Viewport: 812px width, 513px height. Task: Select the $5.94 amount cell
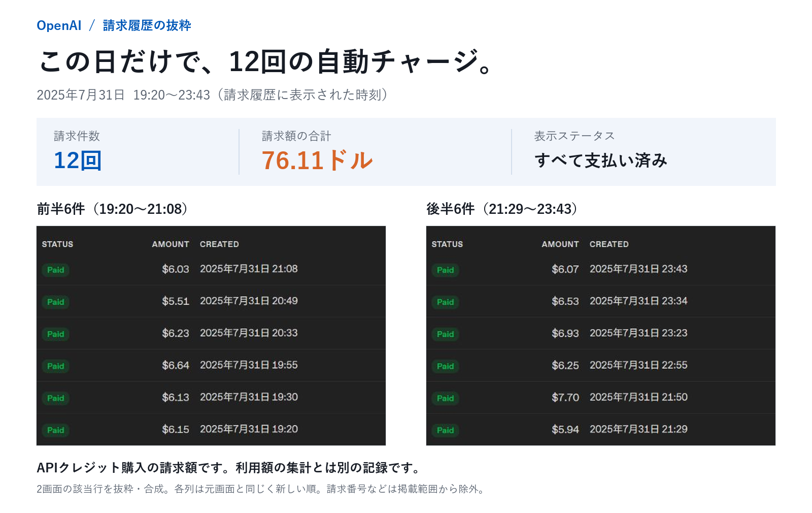[x=565, y=429]
